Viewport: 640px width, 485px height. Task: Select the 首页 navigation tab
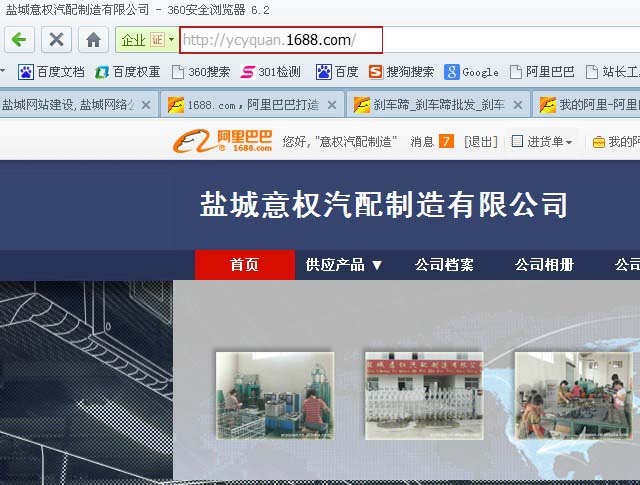pos(244,265)
